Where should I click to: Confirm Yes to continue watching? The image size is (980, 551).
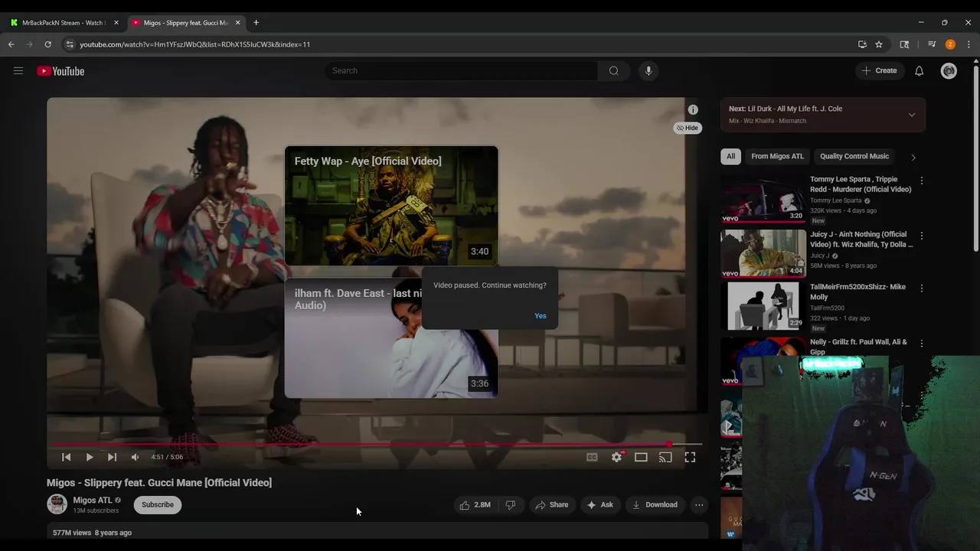tap(541, 316)
